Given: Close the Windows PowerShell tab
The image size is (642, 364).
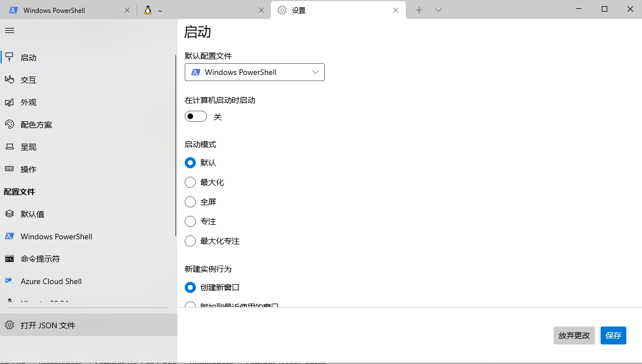Looking at the screenshot, I should (x=127, y=10).
